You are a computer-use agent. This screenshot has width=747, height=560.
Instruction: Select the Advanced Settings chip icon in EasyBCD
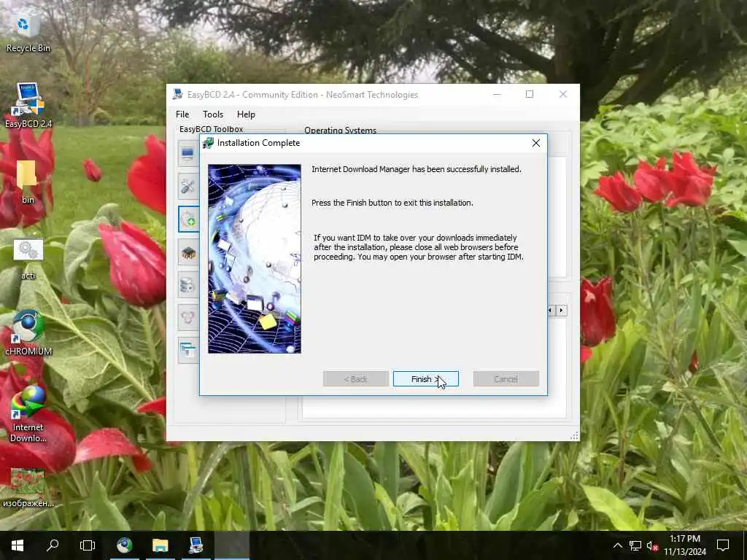[187, 252]
